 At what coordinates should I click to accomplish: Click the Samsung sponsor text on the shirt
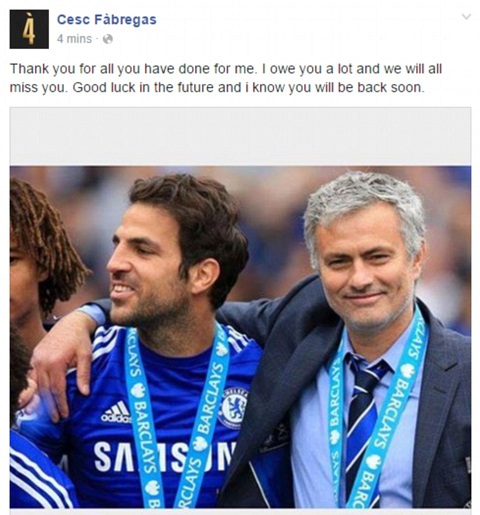[x=165, y=457]
